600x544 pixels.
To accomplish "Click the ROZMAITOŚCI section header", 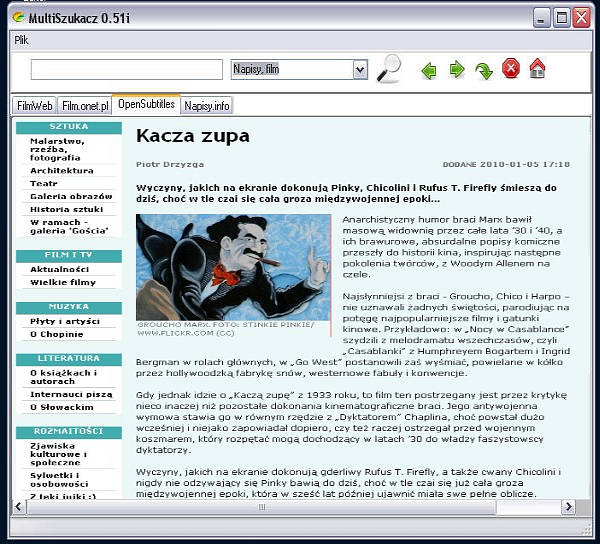I will (x=69, y=432).
